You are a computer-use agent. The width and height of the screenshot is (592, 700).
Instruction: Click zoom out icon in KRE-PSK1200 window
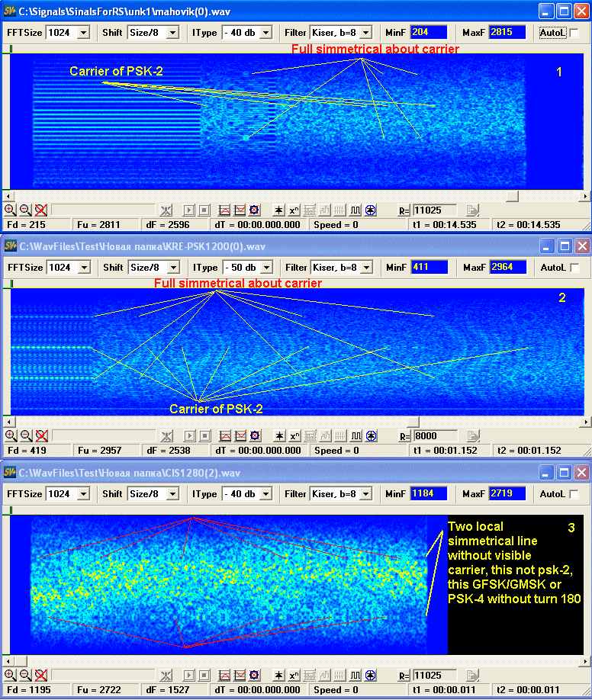(x=26, y=436)
